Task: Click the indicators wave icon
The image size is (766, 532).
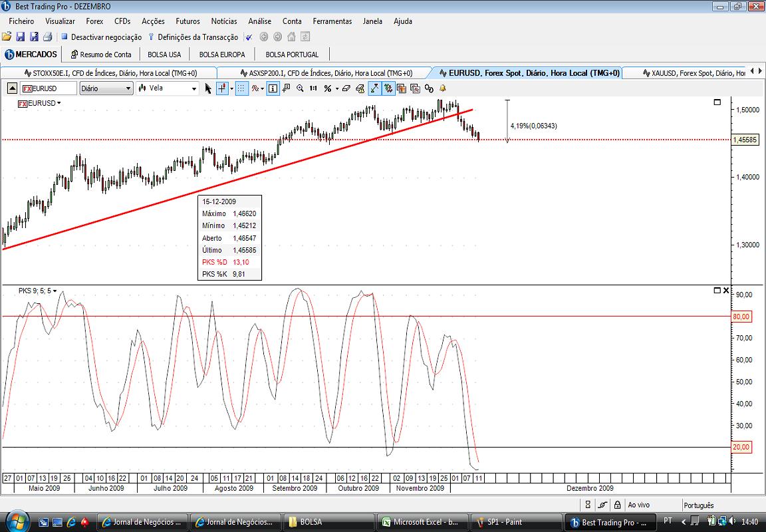Action: click(x=255, y=88)
